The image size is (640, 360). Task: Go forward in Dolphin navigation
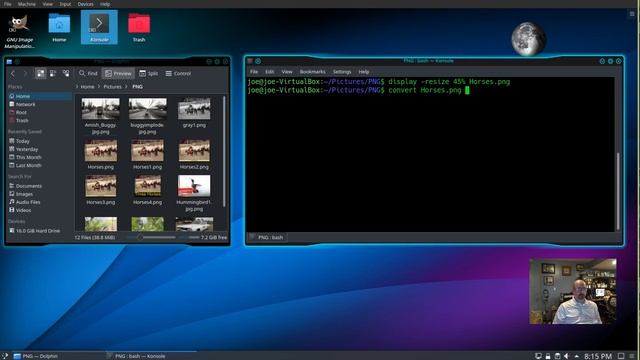(x=25, y=73)
